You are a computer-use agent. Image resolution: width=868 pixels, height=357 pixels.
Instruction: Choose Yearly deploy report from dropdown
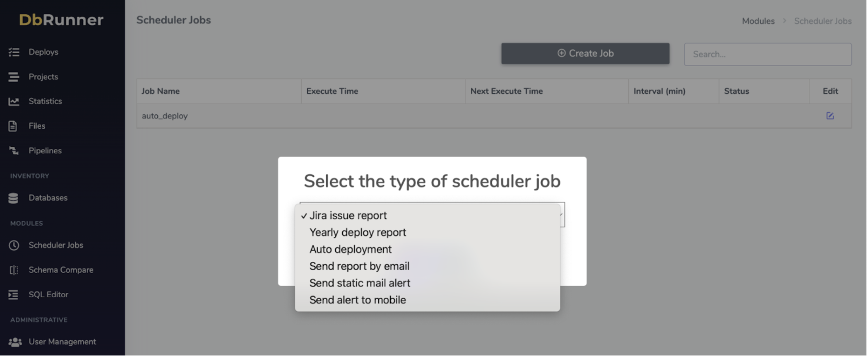(358, 232)
